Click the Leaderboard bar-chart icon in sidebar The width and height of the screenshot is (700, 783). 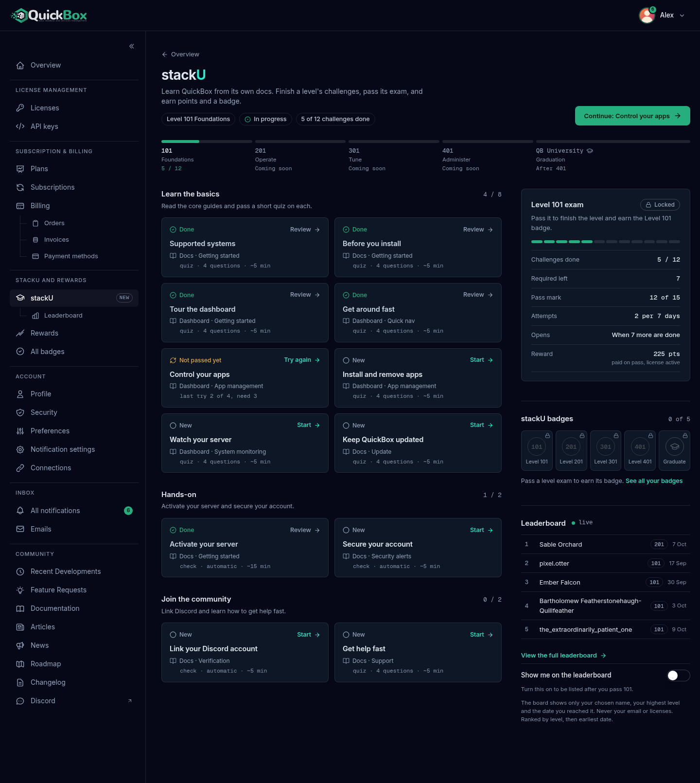35,316
